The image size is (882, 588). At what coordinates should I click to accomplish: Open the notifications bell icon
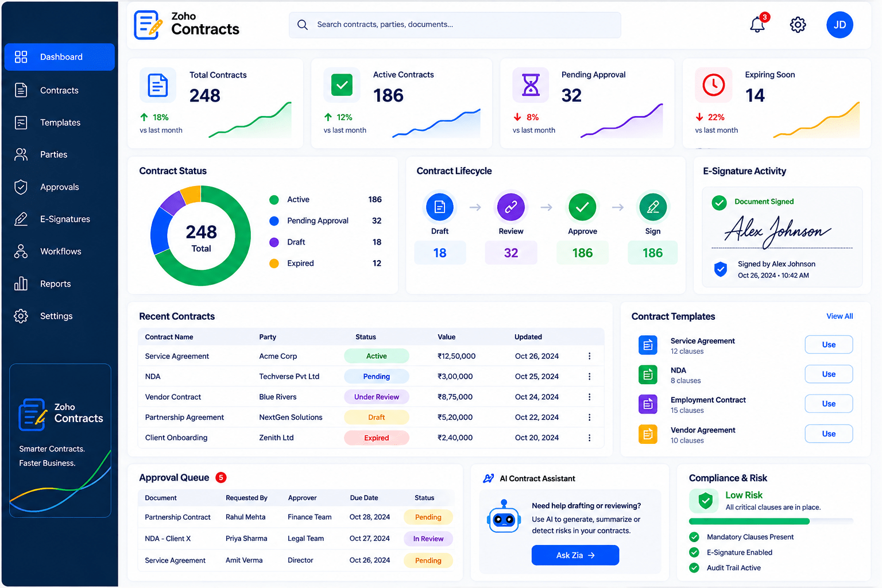tap(757, 25)
